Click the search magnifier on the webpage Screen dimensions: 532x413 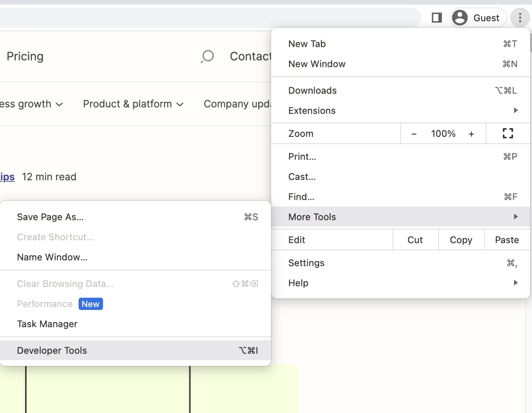207,56
